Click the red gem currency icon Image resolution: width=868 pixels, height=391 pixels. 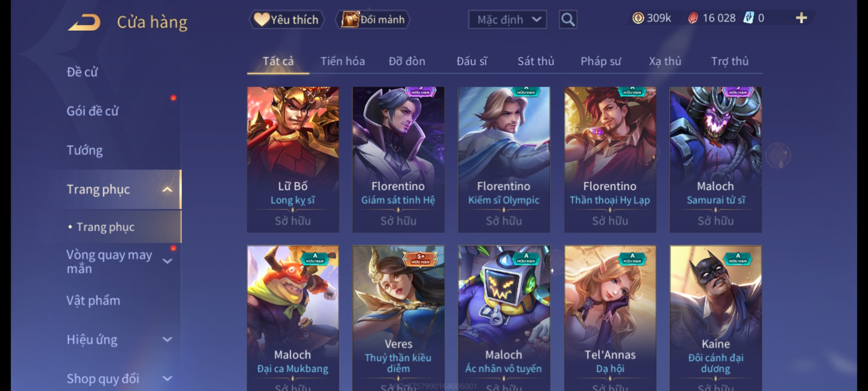coord(693,18)
